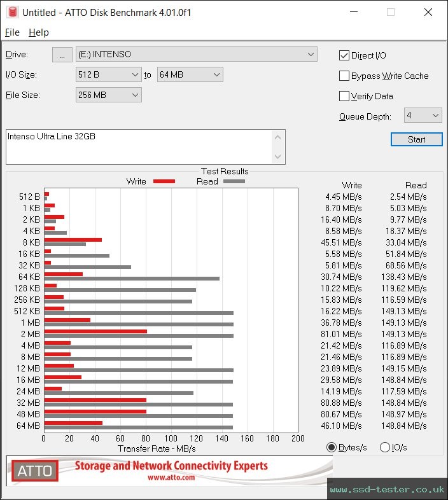Open the Help menu
The height and width of the screenshot is (500, 448).
pyautogui.click(x=39, y=32)
